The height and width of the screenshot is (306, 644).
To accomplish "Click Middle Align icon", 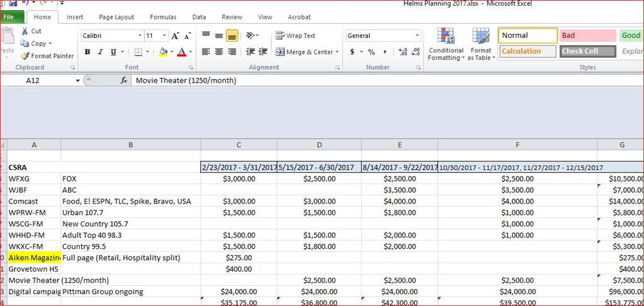I will click(x=219, y=36).
